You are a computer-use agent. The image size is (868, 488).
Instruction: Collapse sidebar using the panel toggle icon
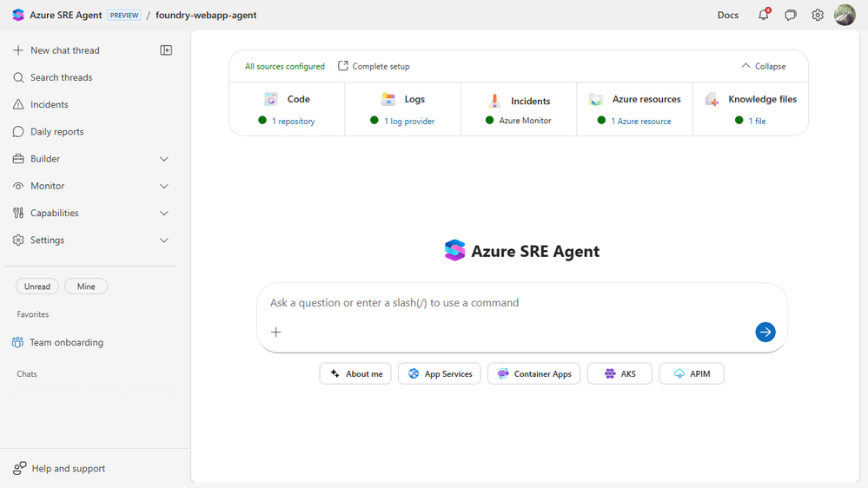point(166,50)
